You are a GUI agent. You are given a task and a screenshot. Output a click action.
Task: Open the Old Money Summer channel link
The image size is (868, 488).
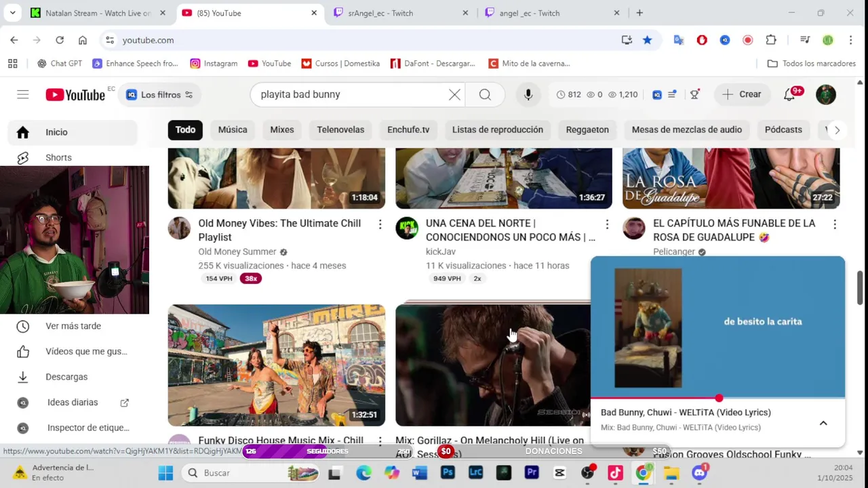[x=237, y=251]
